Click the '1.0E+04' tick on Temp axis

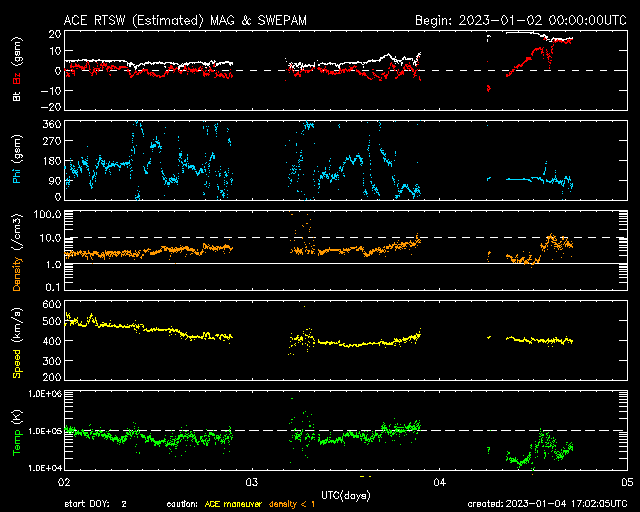(45, 468)
